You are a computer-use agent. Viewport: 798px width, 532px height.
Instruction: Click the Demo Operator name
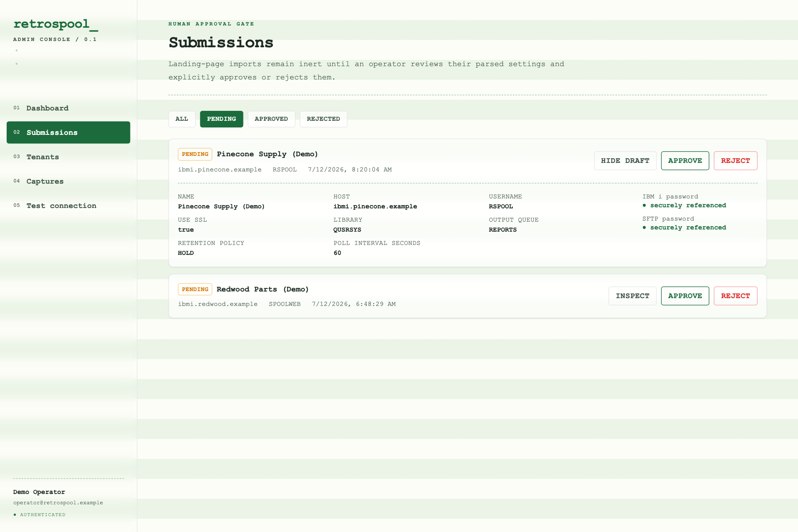point(39,492)
